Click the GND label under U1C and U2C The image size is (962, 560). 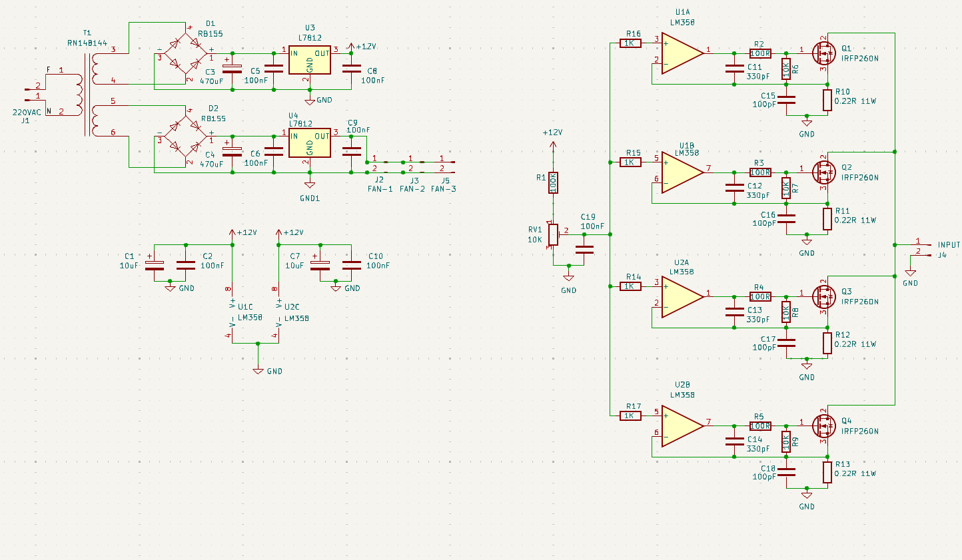(x=274, y=372)
